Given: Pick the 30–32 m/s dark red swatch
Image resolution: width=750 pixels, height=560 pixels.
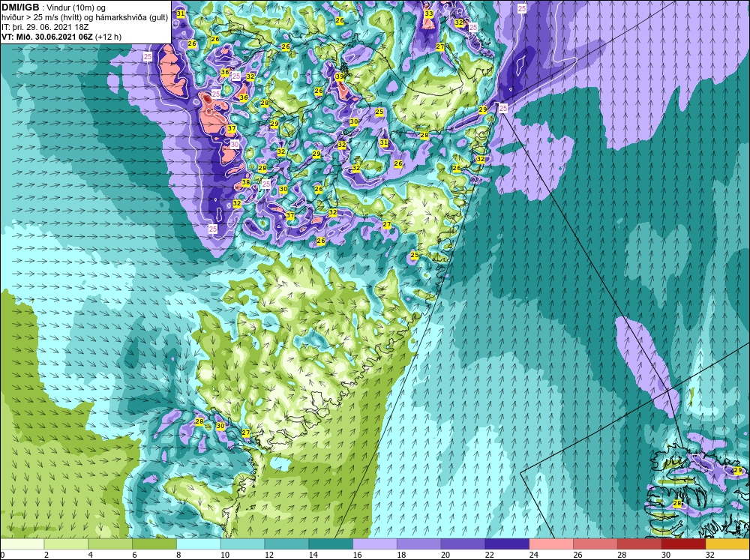Looking at the screenshot, I should click(x=683, y=544).
